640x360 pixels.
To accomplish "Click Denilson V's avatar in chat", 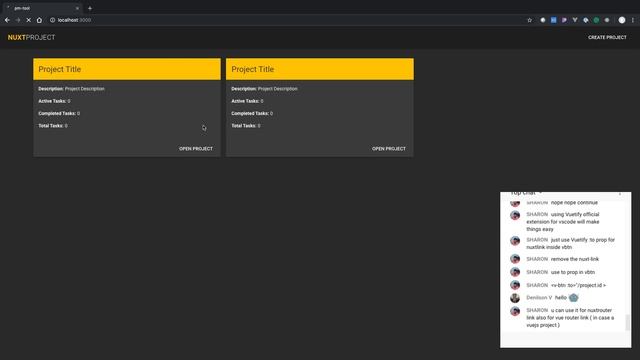I will pos(515,298).
